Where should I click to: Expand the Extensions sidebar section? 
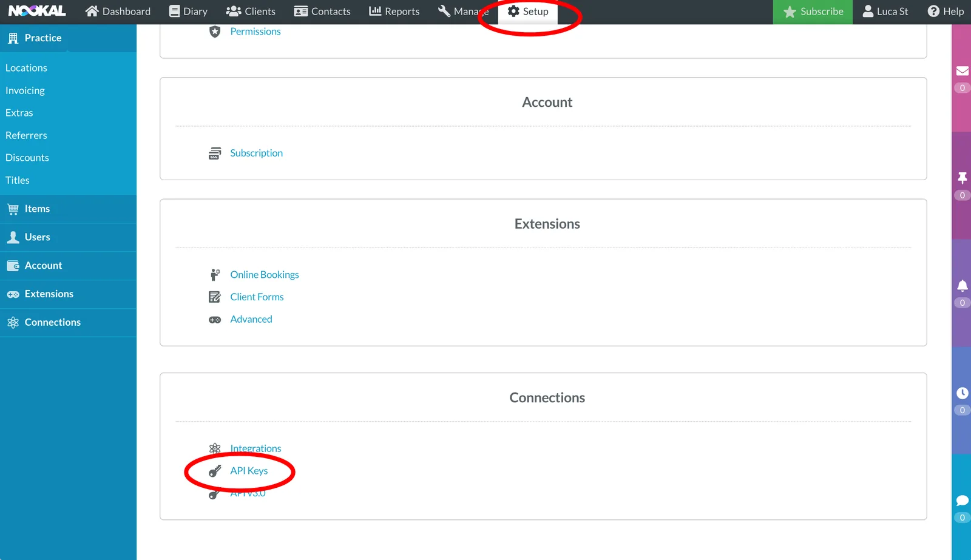click(68, 294)
